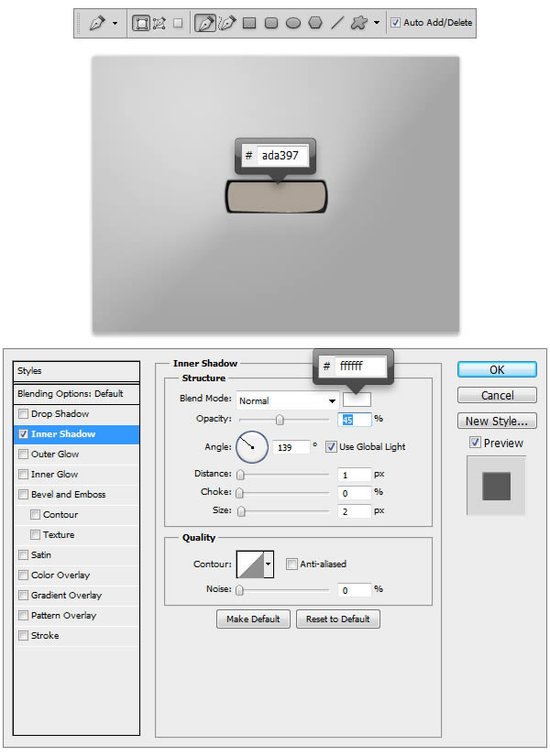Open the Gradient Overlay settings

[66, 596]
